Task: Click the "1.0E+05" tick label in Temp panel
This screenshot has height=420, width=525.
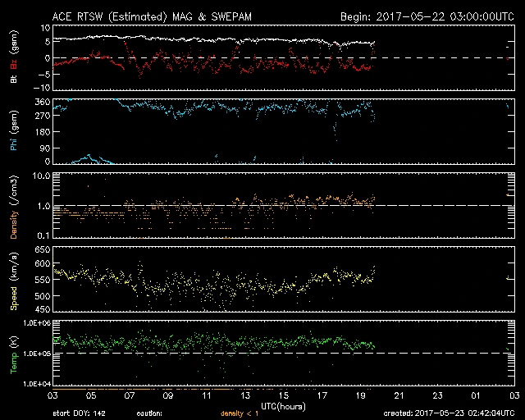Action: coord(37,354)
